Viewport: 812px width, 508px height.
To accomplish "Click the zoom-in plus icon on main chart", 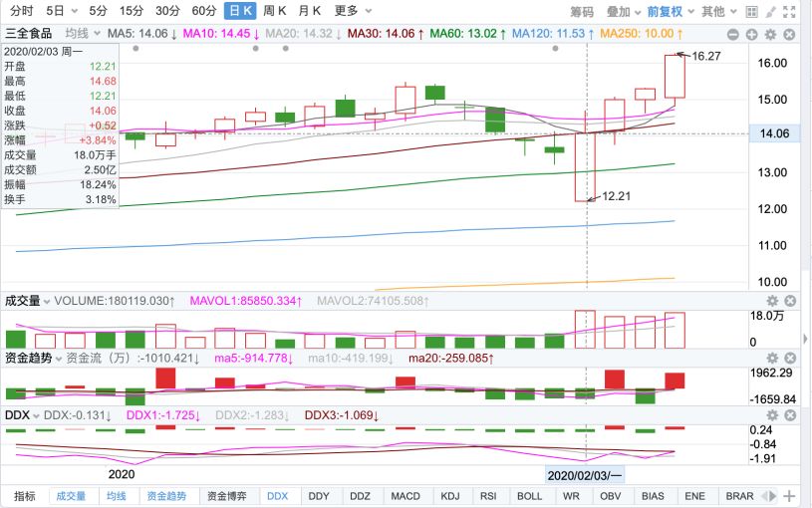I will click(752, 35).
